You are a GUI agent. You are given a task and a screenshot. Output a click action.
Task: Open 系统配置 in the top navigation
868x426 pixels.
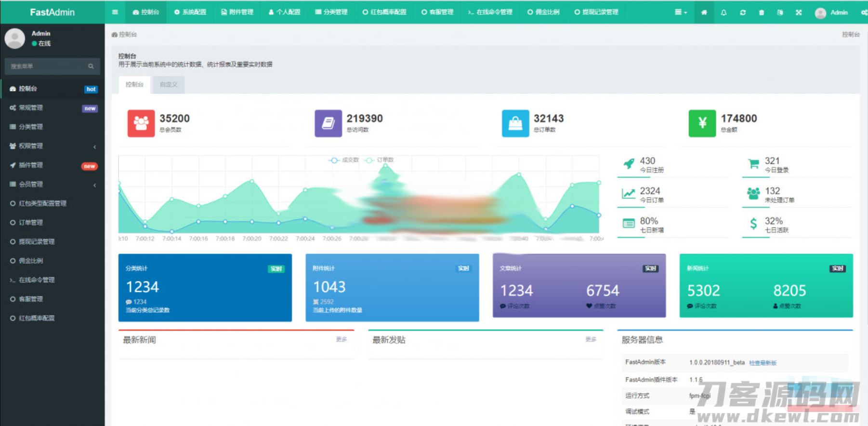pyautogui.click(x=190, y=12)
